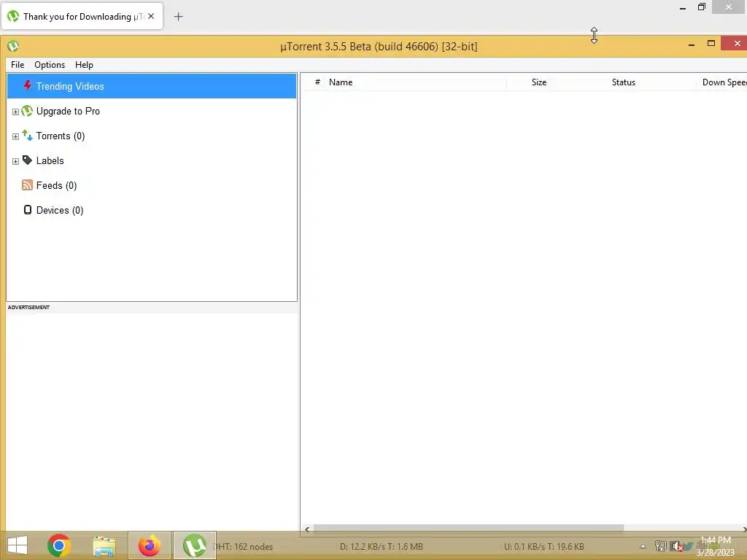Click the upload speed status U: 0.1 KB/s

(x=544, y=547)
